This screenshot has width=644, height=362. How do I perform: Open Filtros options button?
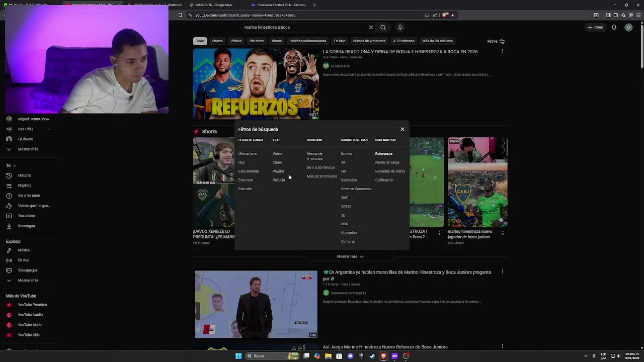pos(496,41)
